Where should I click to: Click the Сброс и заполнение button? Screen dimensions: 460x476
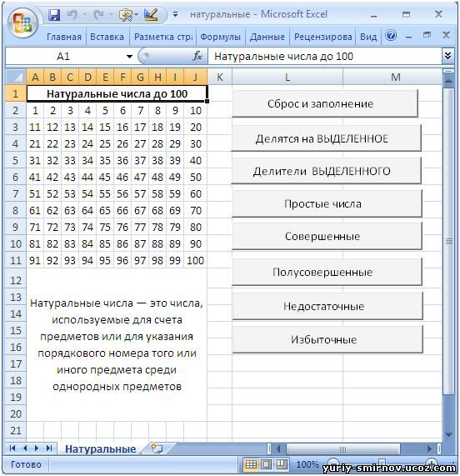tap(325, 103)
